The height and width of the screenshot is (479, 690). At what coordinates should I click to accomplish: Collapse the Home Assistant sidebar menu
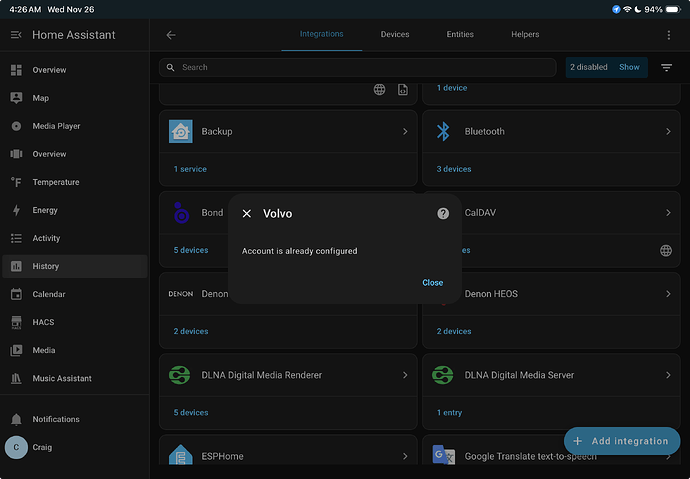tap(16, 35)
